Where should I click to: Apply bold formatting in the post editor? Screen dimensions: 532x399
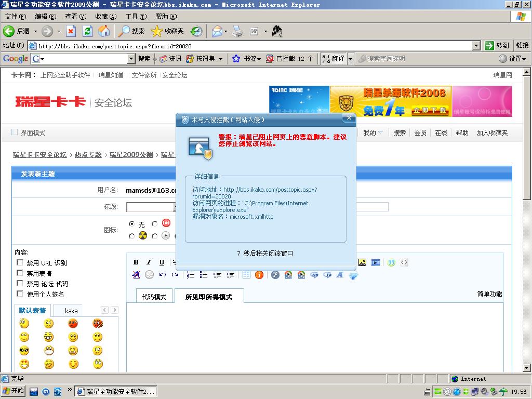pyautogui.click(x=136, y=262)
